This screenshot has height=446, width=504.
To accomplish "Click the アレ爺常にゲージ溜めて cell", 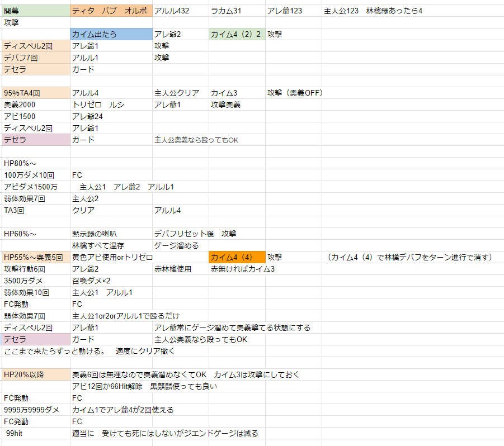I will pyautogui.click(x=232, y=328).
